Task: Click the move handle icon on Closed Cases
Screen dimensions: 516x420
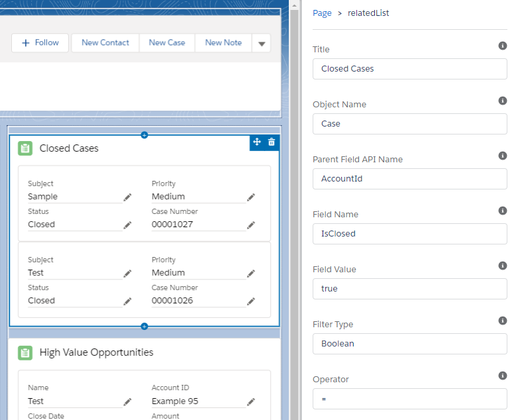Action: (x=257, y=142)
